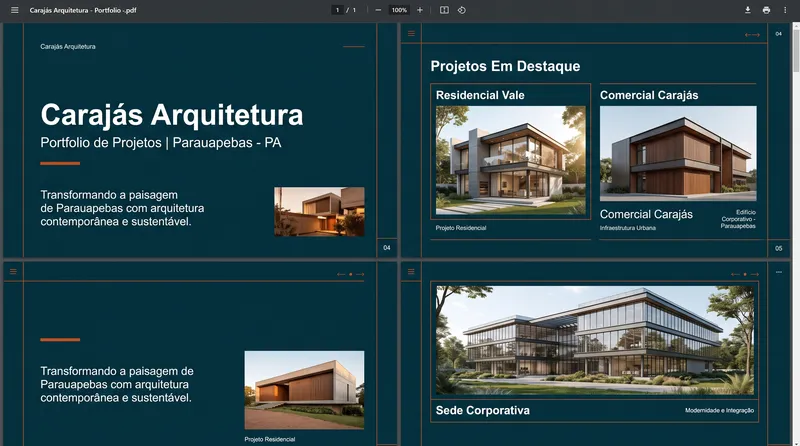Click the Sede Corporativa caption

tap(483, 410)
